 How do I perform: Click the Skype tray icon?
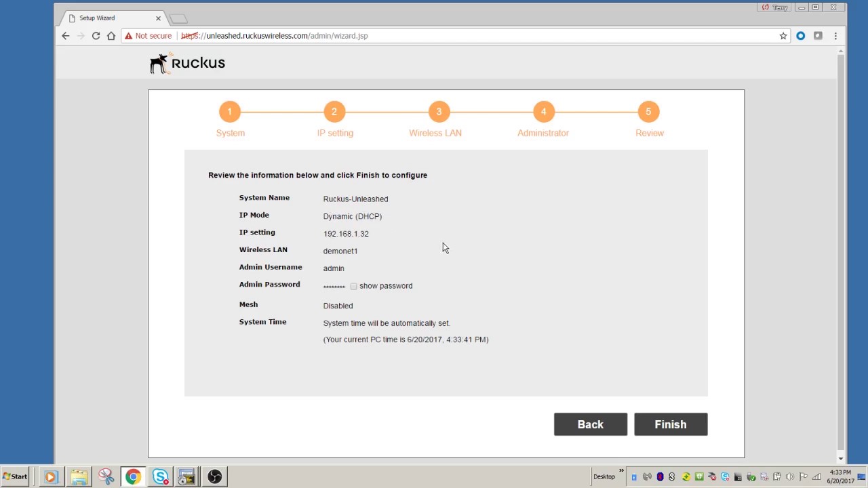pos(725,476)
